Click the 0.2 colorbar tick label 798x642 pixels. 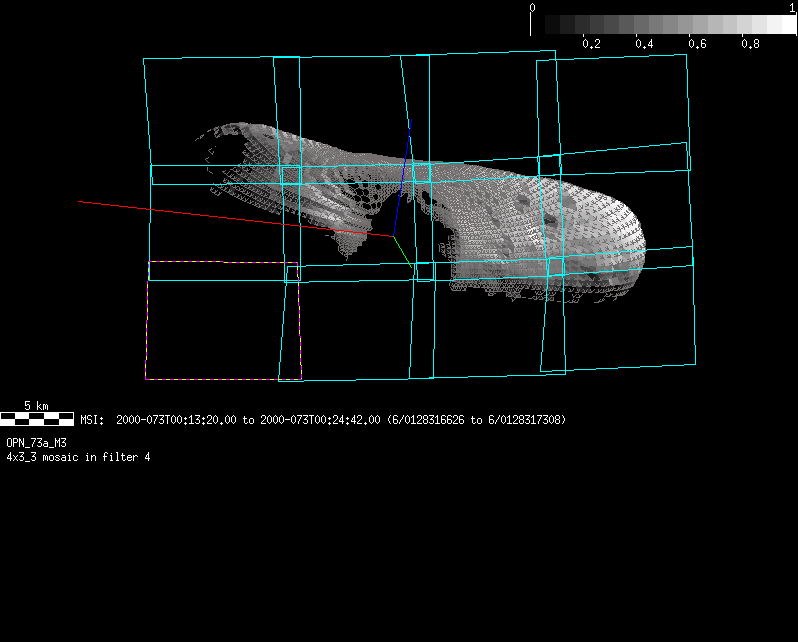(x=591, y=45)
